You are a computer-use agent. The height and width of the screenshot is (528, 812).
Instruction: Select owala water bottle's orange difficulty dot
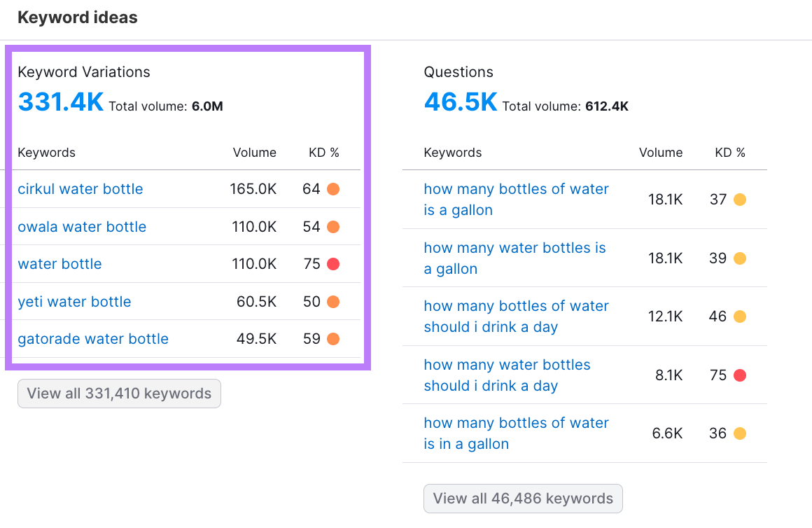pos(334,226)
